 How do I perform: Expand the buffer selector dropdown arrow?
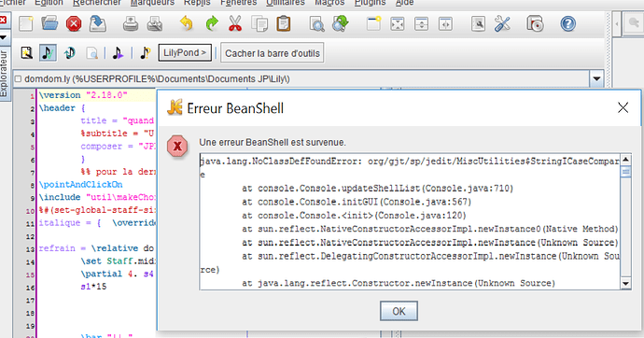pyautogui.click(x=596, y=78)
